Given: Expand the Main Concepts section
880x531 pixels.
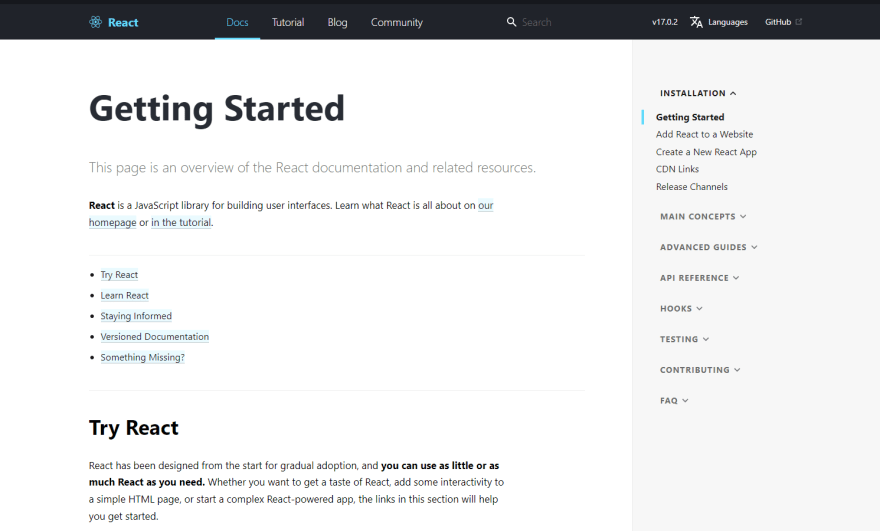Looking at the screenshot, I should (703, 217).
